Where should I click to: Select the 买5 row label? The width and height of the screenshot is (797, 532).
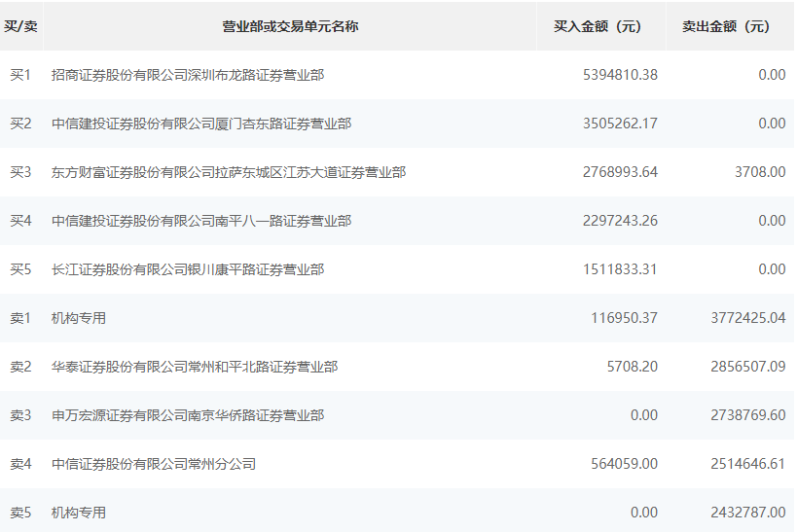pyautogui.click(x=20, y=269)
